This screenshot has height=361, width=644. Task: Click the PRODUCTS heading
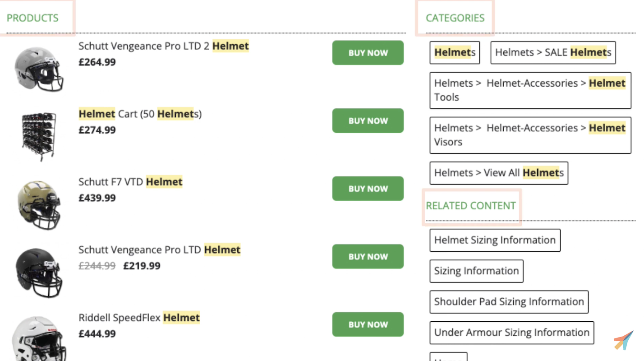coord(32,18)
